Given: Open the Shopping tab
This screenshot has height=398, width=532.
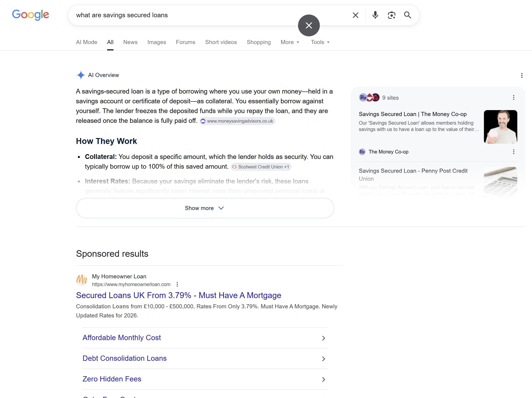Looking at the screenshot, I should click(x=259, y=42).
